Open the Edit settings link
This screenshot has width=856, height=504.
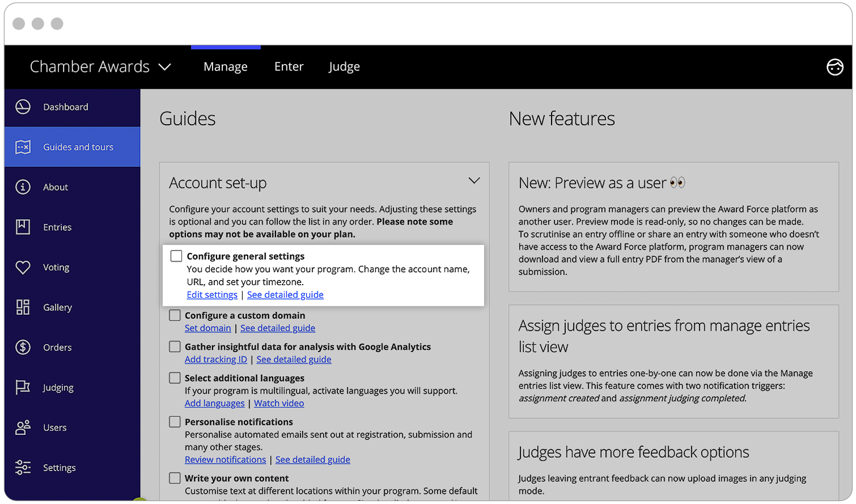(212, 294)
